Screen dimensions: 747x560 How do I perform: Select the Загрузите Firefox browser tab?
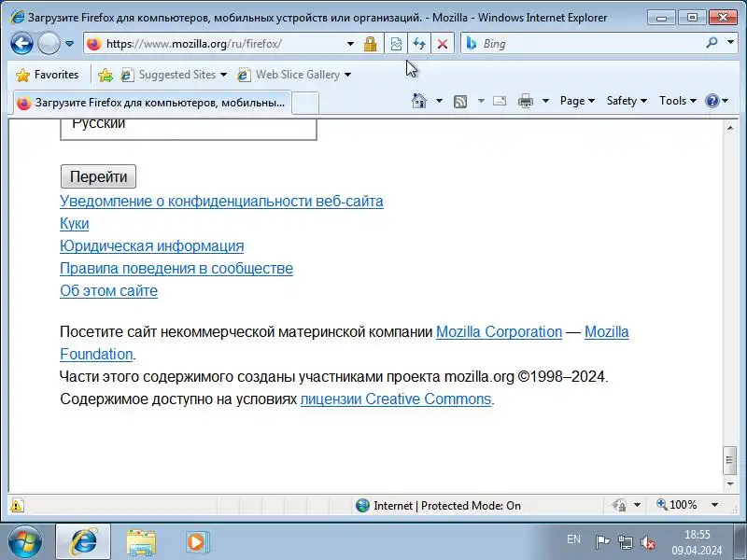pos(152,103)
